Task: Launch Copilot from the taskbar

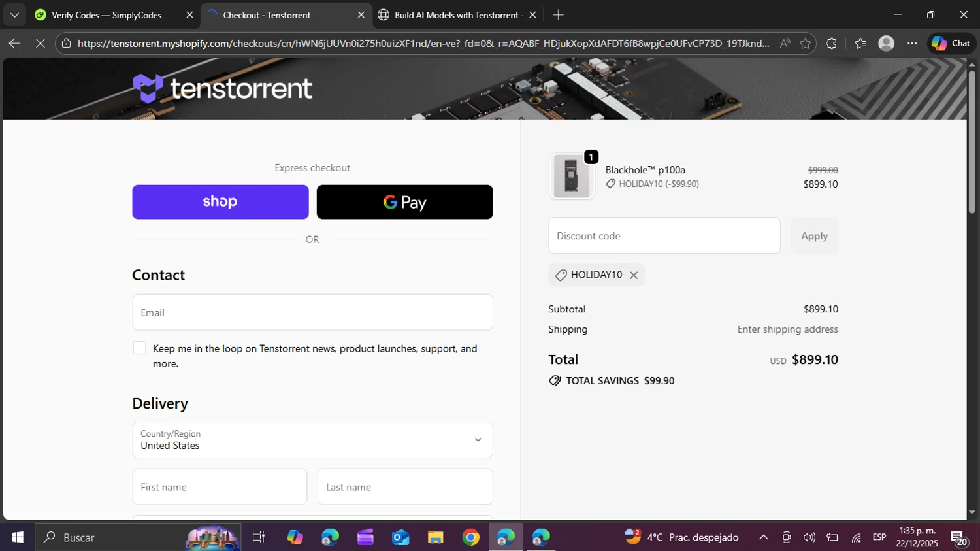Action: pyautogui.click(x=295, y=537)
